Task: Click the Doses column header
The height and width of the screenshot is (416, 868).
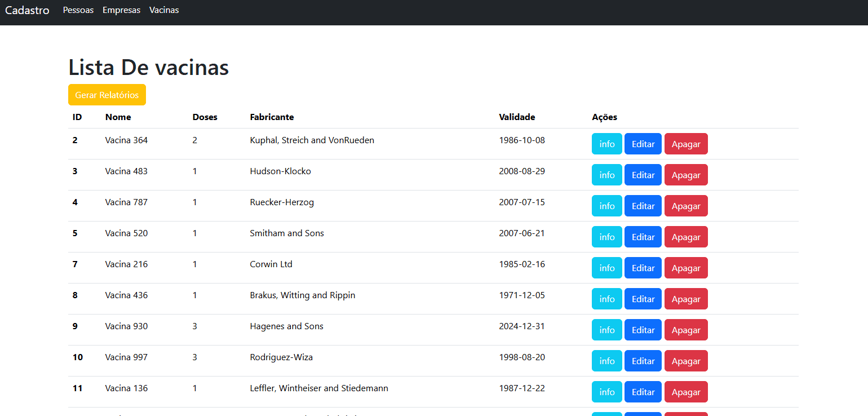Action: pos(205,117)
